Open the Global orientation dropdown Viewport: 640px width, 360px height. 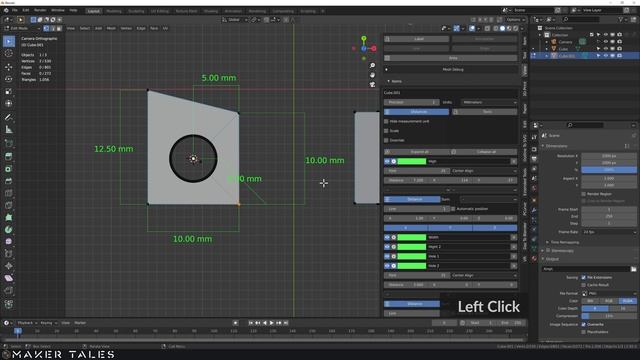click(x=235, y=20)
